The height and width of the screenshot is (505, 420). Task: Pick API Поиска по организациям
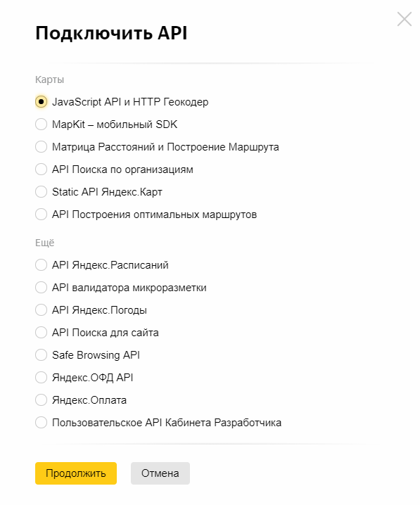pos(41,170)
